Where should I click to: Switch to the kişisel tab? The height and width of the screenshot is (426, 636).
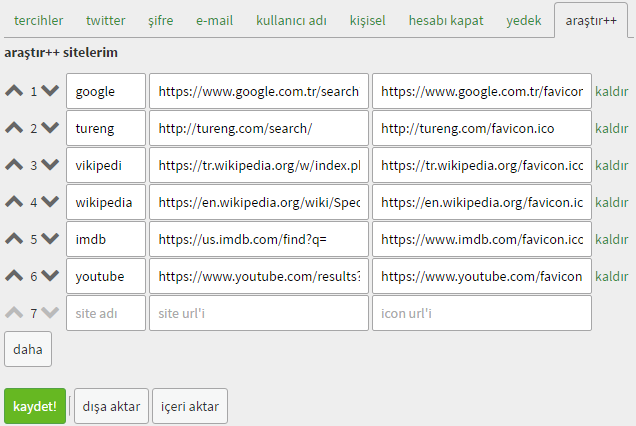pyautogui.click(x=367, y=20)
